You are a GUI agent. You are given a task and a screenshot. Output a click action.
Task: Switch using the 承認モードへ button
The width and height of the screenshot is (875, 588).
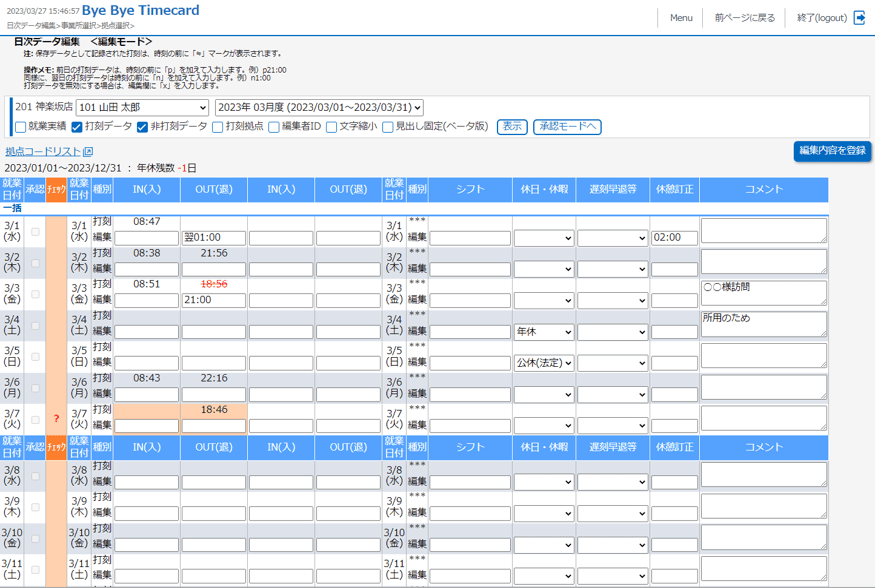[567, 127]
